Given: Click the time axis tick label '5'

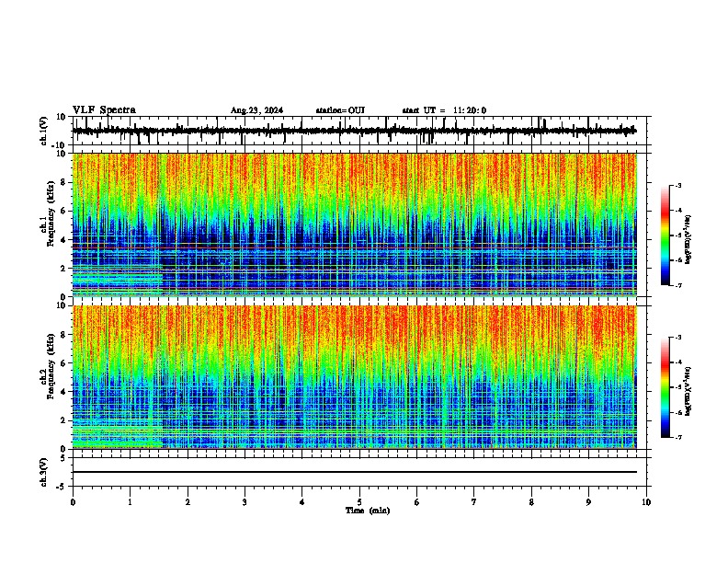Looking at the screenshot, I should 359,502.
